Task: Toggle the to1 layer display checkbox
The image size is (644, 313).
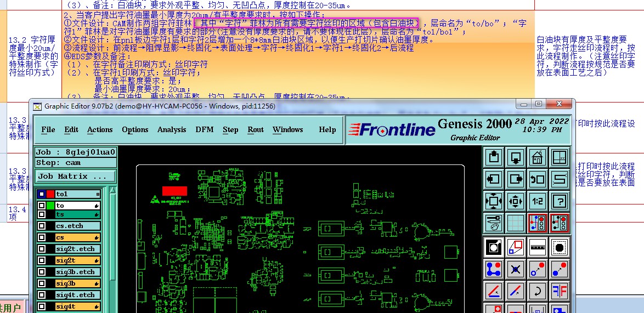Action: pos(42,194)
